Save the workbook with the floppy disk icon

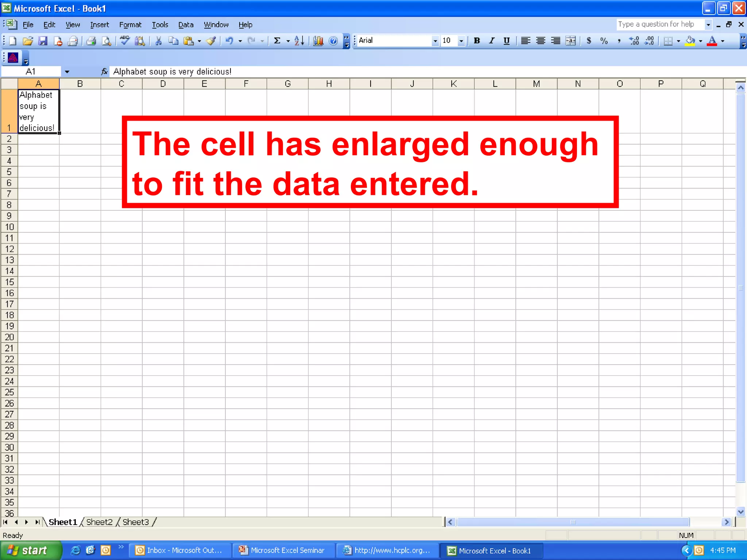tap(43, 41)
